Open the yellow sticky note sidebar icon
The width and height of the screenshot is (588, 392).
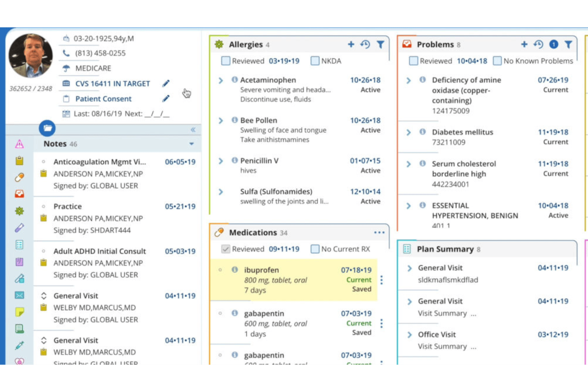(19, 312)
